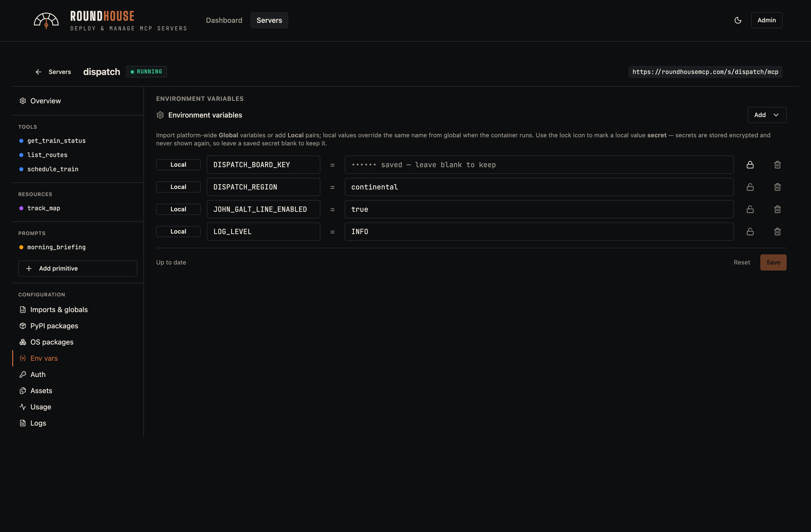Open Auth configuration
Viewport: 811px width, 532px height.
pyautogui.click(x=78, y=375)
